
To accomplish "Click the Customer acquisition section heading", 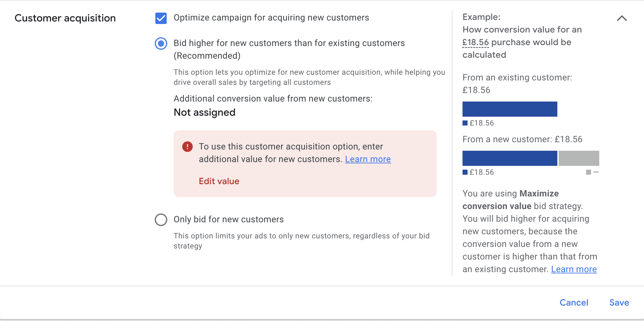I will pyautogui.click(x=65, y=18).
